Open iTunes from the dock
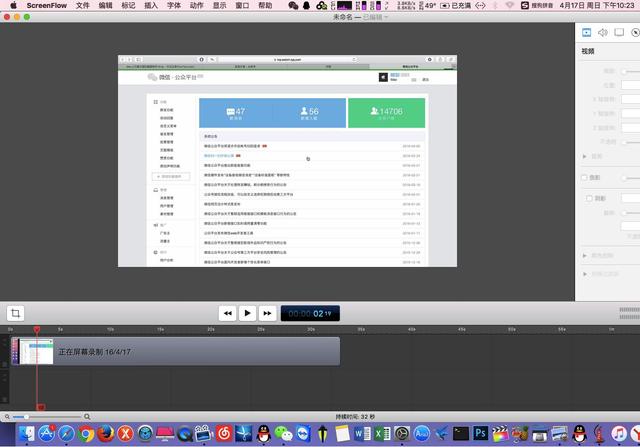 coord(619,434)
